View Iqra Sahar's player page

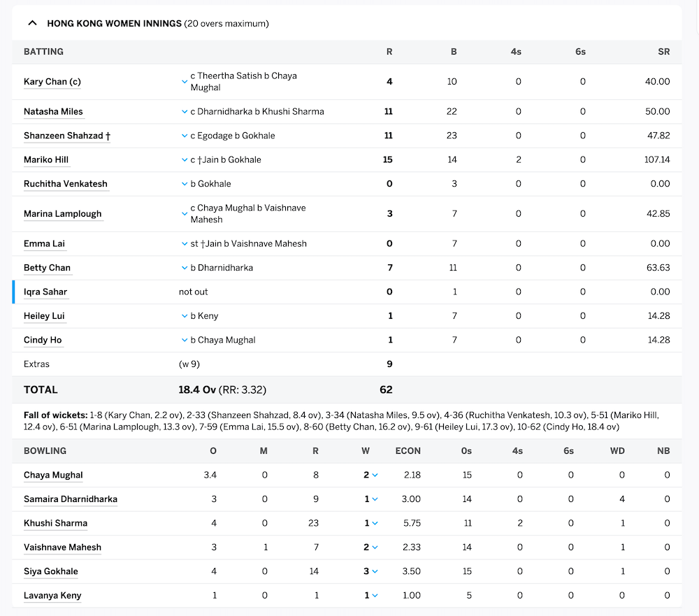[x=45, y=292]
